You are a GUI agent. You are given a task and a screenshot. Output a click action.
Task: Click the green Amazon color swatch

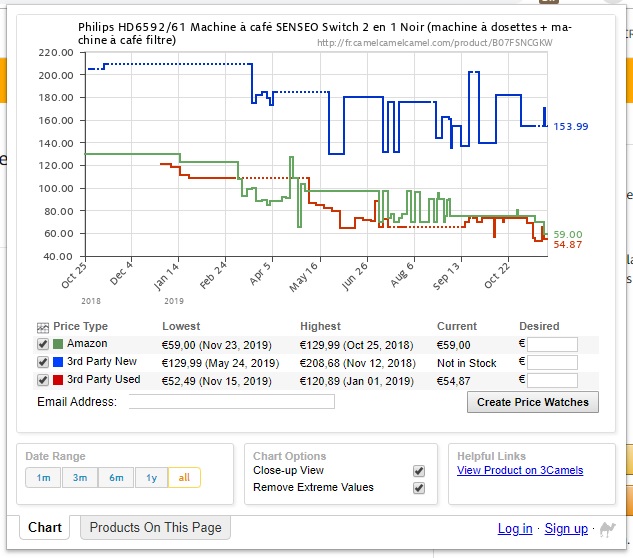58,344
